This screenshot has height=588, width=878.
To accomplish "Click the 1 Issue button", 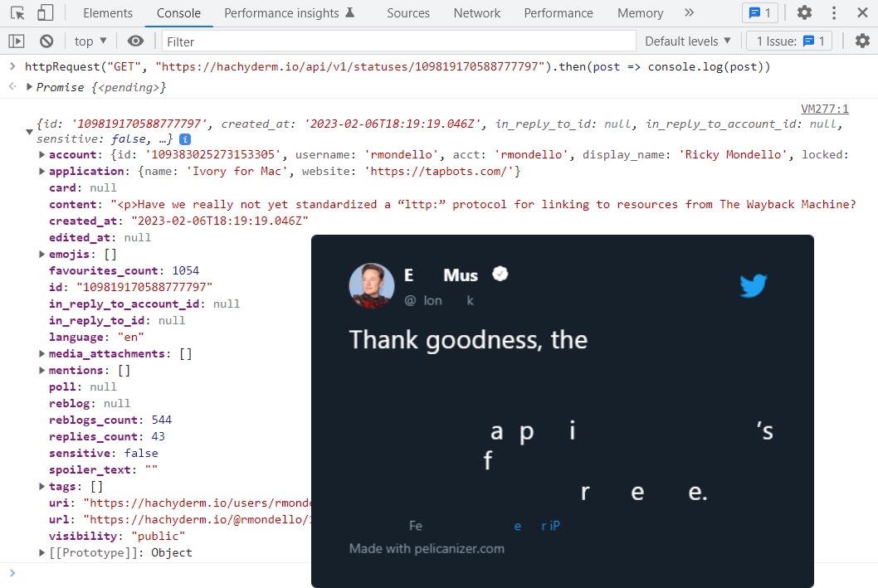I will pyautogui.click(x=789, y=41).
